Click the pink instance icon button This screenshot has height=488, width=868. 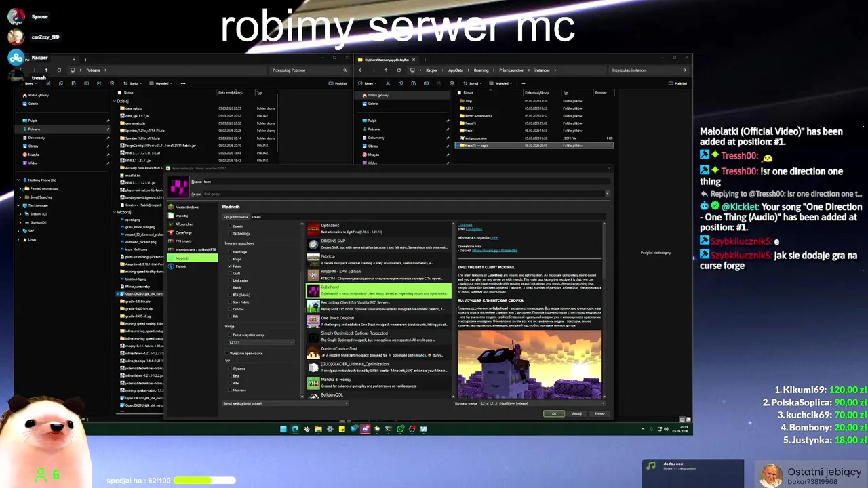tap(178, 187)
